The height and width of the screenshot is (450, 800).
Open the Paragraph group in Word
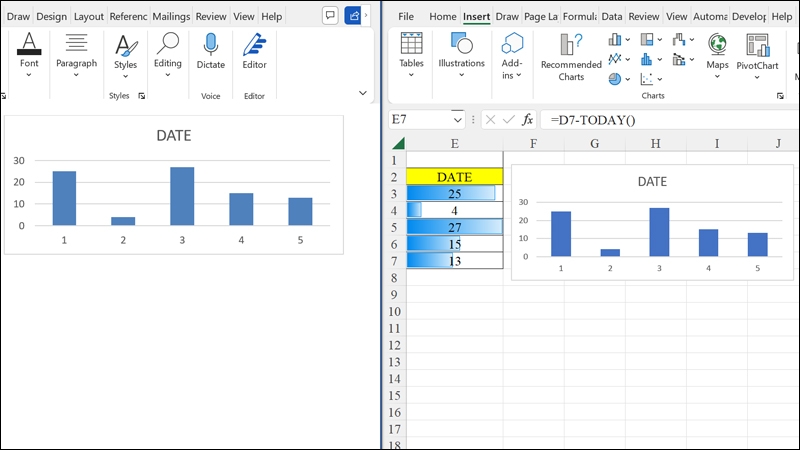point(76,55)
